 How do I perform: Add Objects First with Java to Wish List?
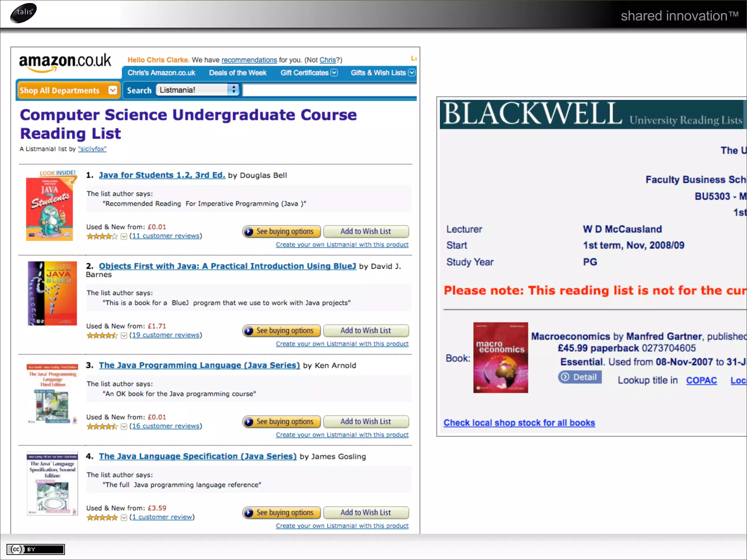366,331
